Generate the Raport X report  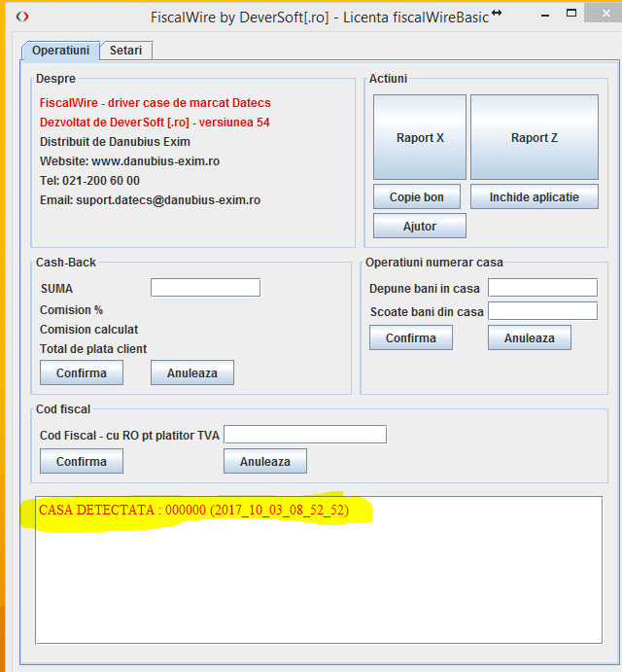420,137
